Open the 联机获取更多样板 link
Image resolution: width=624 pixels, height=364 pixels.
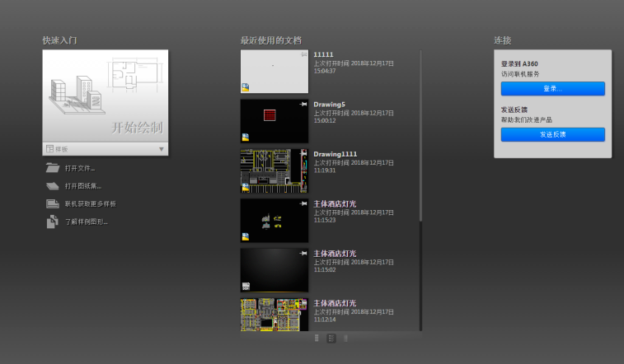coord(91,204)
